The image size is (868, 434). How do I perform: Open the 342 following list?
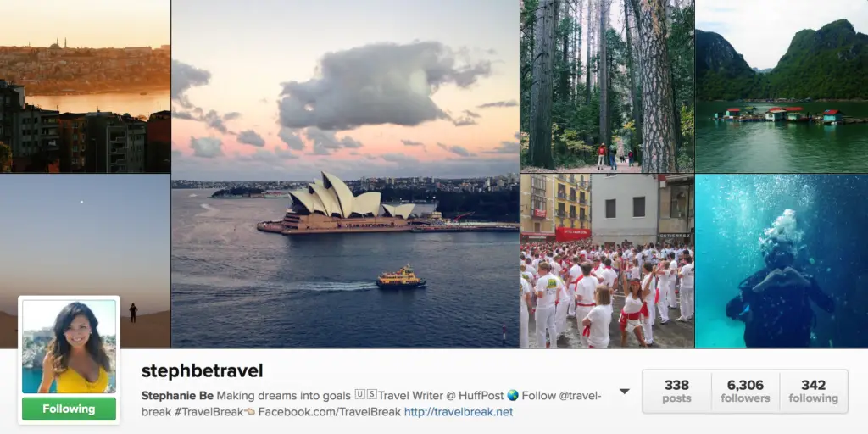813,392
